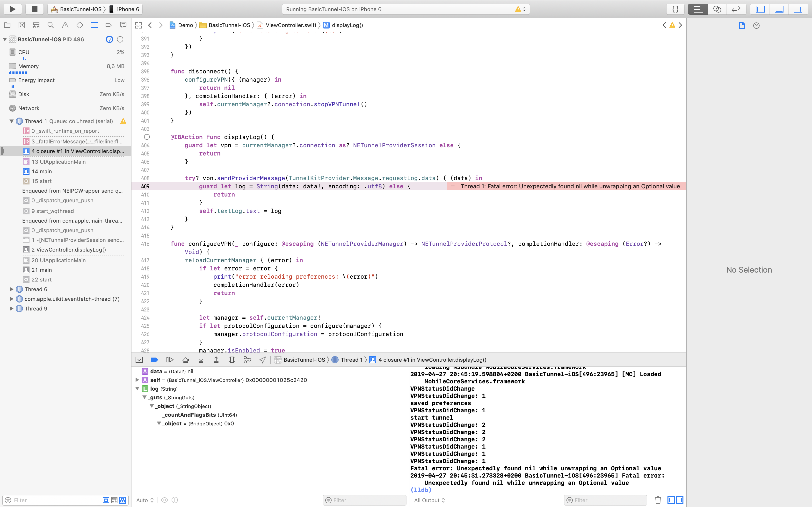The height and width of the screenshot is (507, 812).
Task: Clear the console with trash icon
Action: [x=658, y=500]
